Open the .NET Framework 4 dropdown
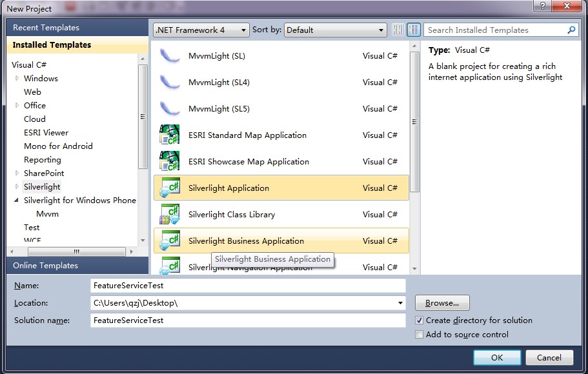The width and height of the screenshot is (588, 374). [201, 30]
